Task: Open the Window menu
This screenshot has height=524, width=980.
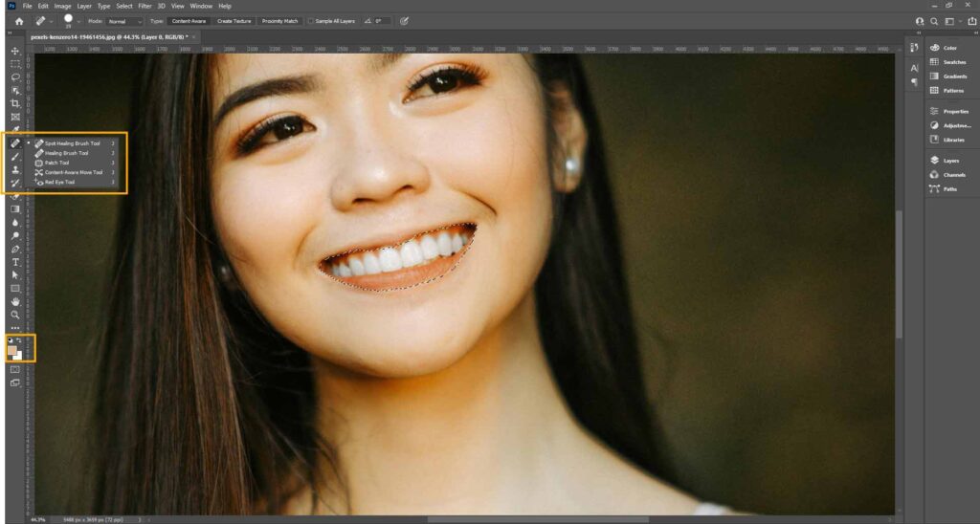Action: [x=201, y=6]
